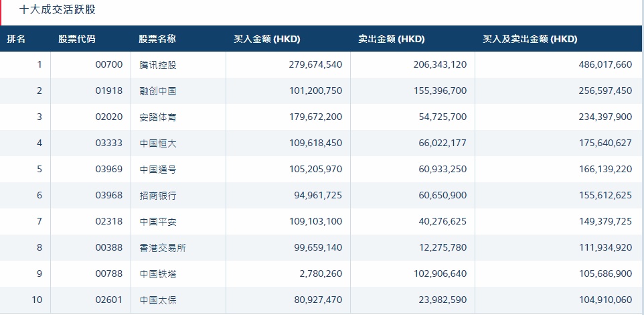Click sell amount 23,982,590

pos(442,300)
